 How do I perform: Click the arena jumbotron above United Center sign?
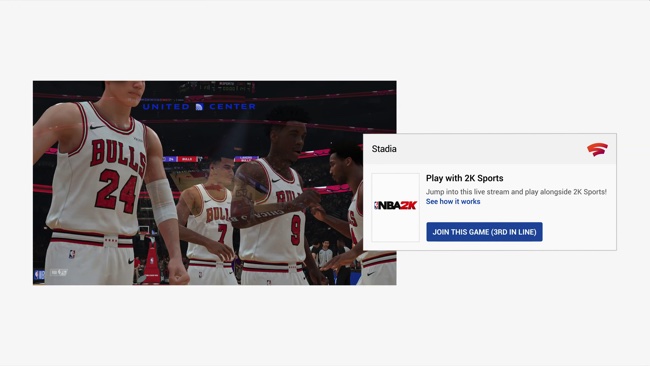[x=216, y=87]
